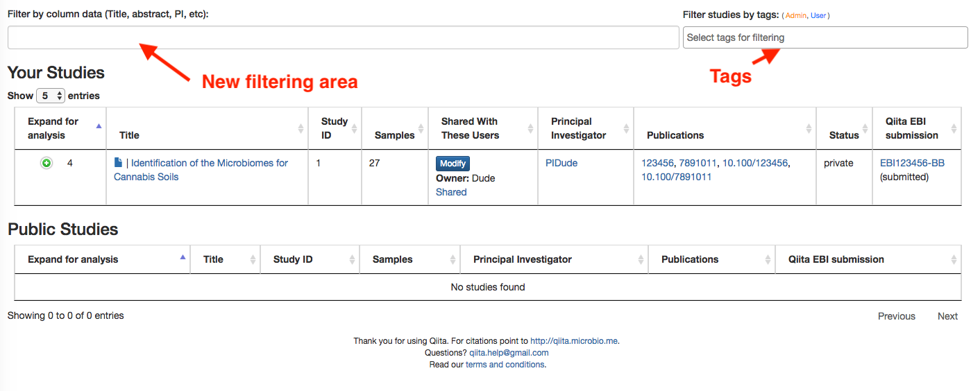Click the Showing 0 to 0 entries text
The height and width of the screenshot is (391, 980).
click(66, 315)
